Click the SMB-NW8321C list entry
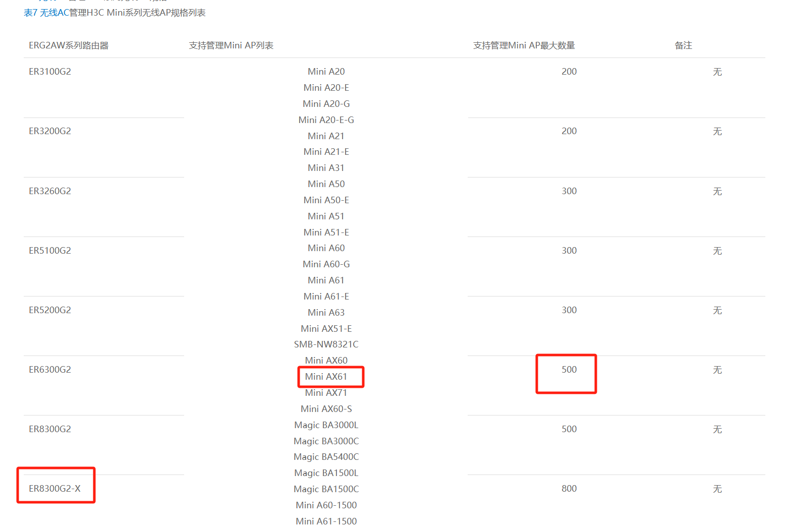The height and width of the screenshot is (532, 787). point(326,344)
